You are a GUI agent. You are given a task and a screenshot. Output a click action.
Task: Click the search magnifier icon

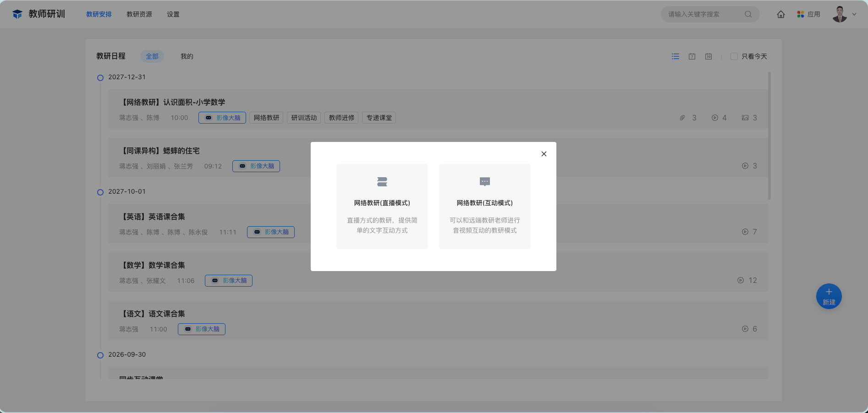(x=748, y=14)
